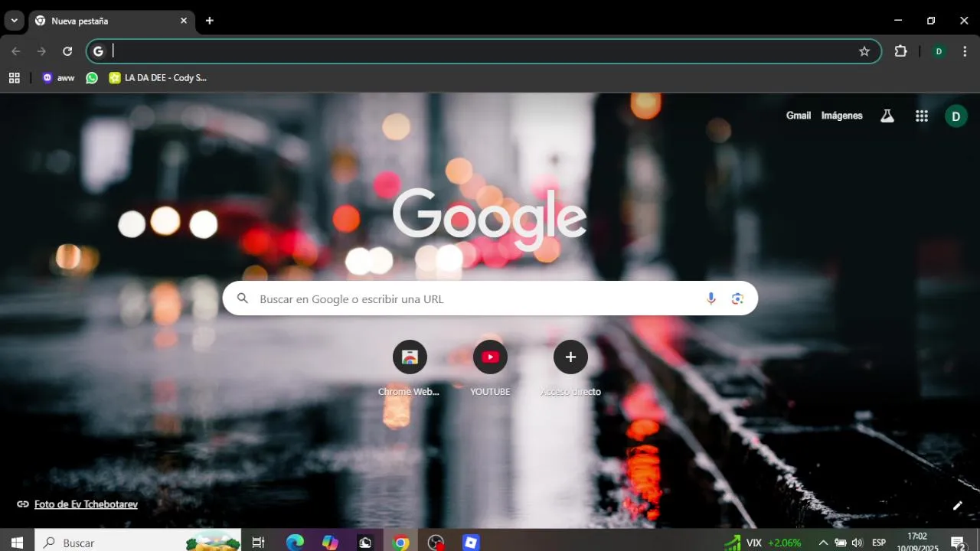The width and height of the screenshot is (980, 551).
Task: Open Google account avatar D
Action: [956, 116]
